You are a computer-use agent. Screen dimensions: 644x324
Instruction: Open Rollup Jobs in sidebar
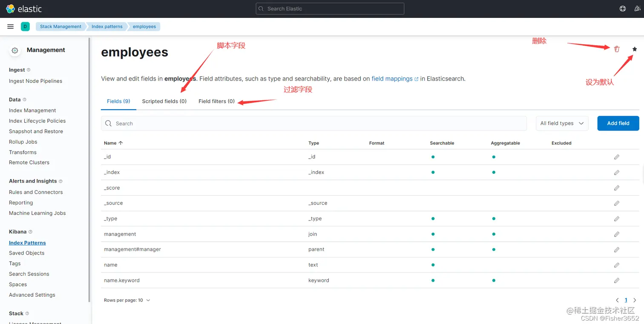[23, 142]
